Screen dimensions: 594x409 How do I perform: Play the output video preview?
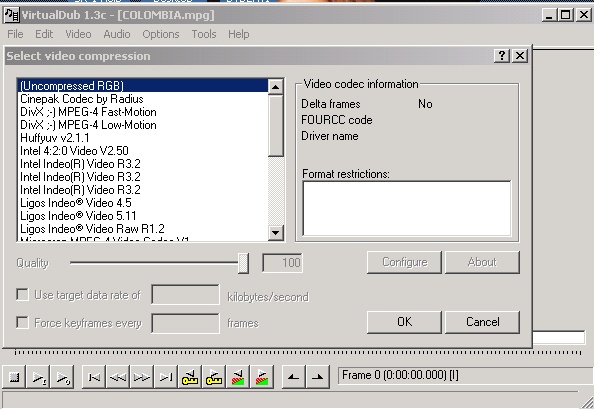62,377
